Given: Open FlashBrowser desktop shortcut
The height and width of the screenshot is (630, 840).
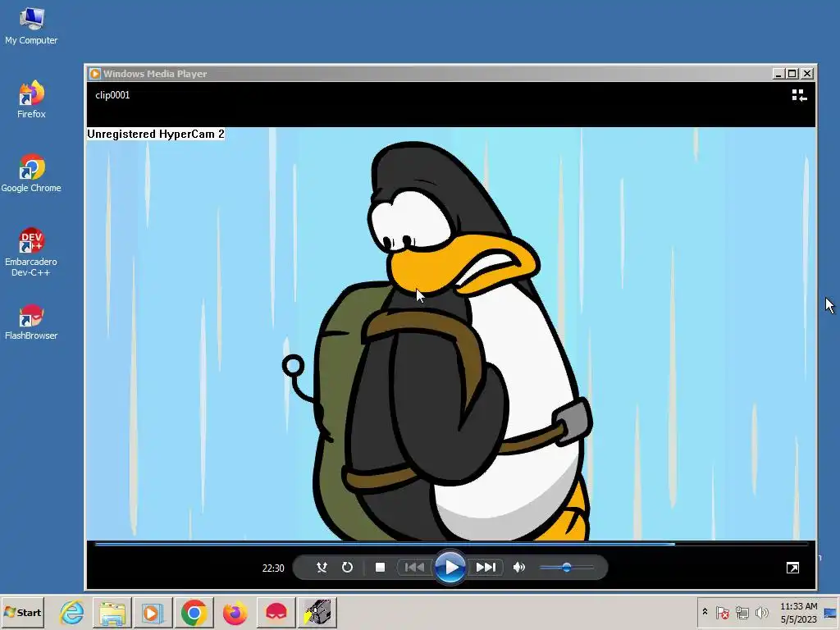Looking at the screenshot, I should coord(31,322).
